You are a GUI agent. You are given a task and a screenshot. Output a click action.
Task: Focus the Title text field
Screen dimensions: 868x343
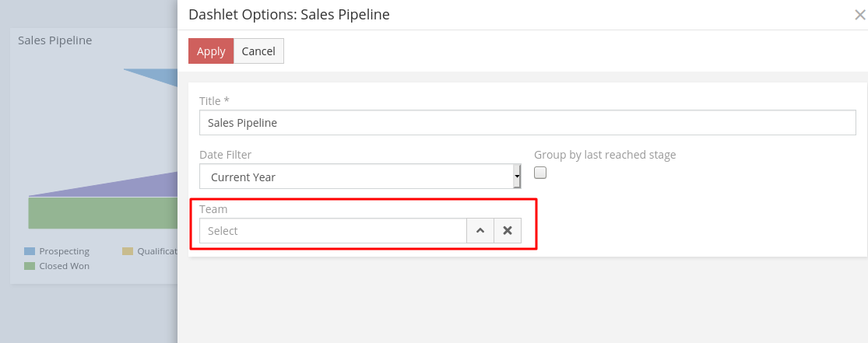pos(528,123)
